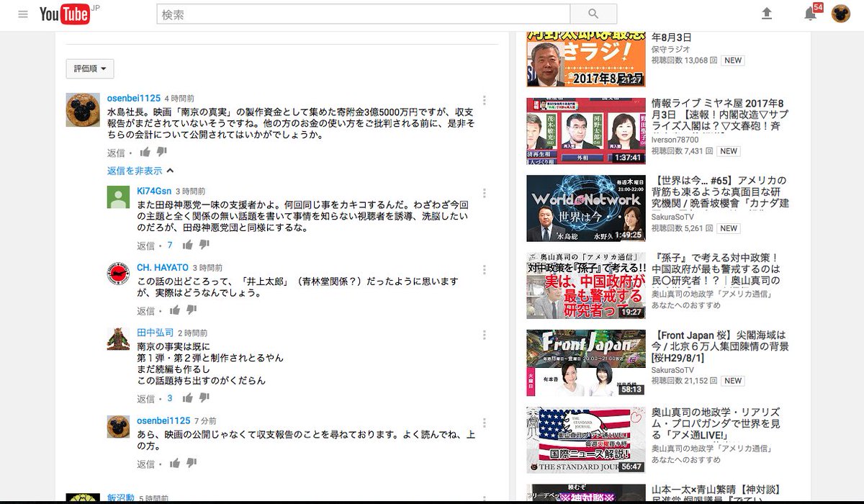This screenshot has width=864, height=504.
Task: Open 田中弘司 channel name link
Action: 156,333
